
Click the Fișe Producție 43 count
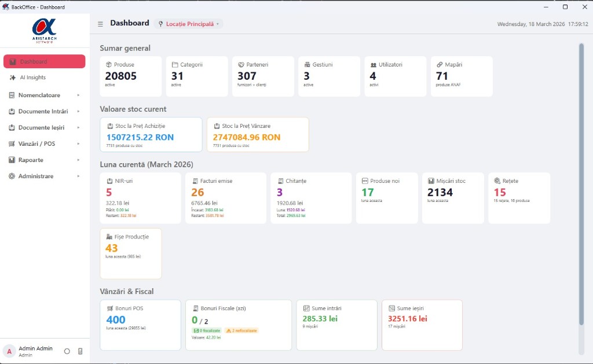[112, 248]
